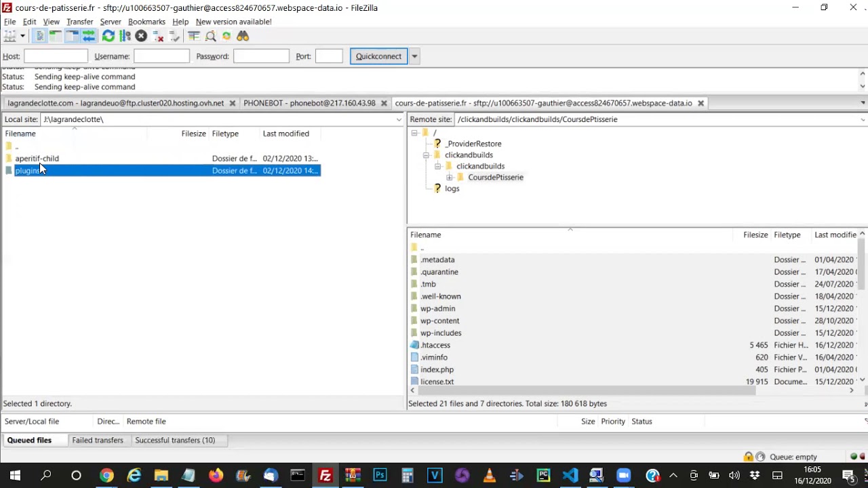Switch to Failed transfers tab
This screenshot has width=868, height=488.
(x=98, y=440)
